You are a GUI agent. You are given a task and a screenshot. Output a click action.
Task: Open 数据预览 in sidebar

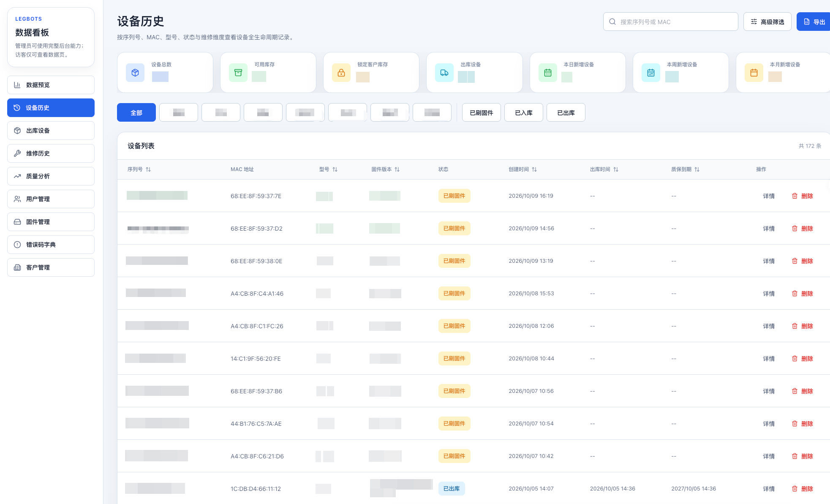[x=51, y=85]
